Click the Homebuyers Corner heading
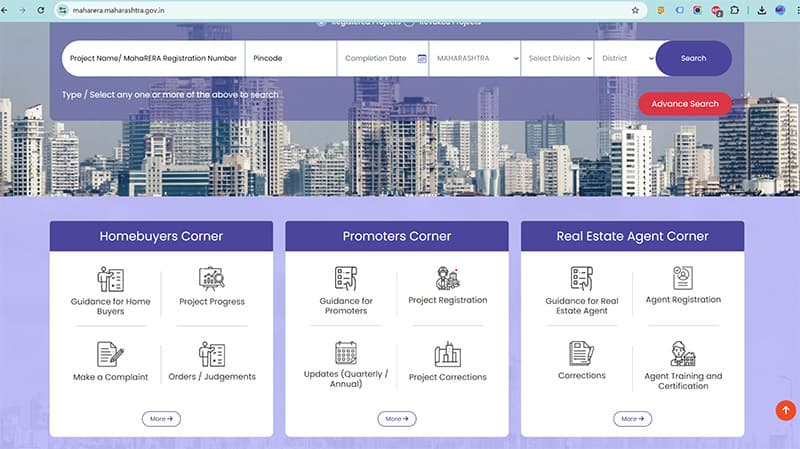 pos(161,236)
